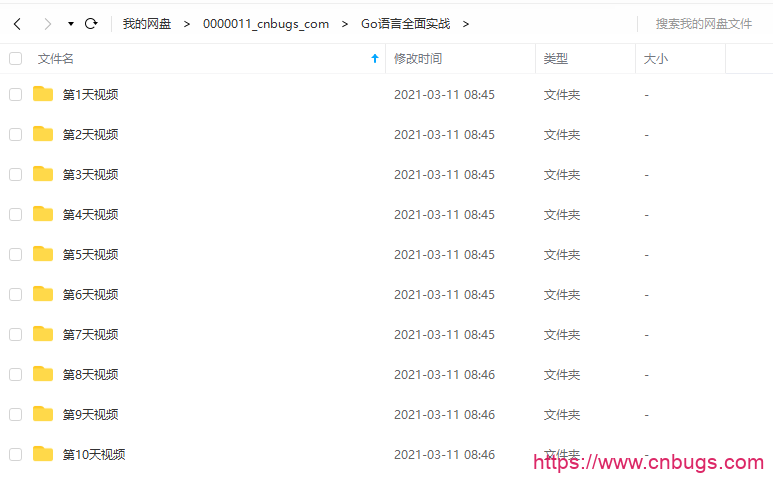Open the navigation history dropdown arrow
The width and height of the screenshot is (773, 477).
[70, 24]
